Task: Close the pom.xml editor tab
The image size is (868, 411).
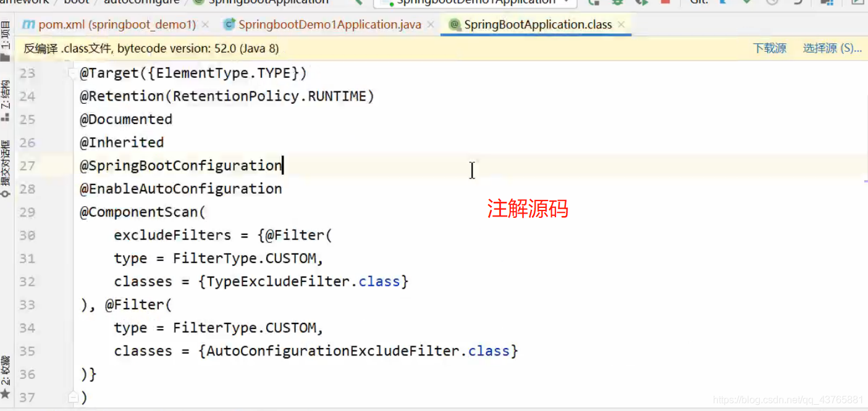Action: point(205,25)
